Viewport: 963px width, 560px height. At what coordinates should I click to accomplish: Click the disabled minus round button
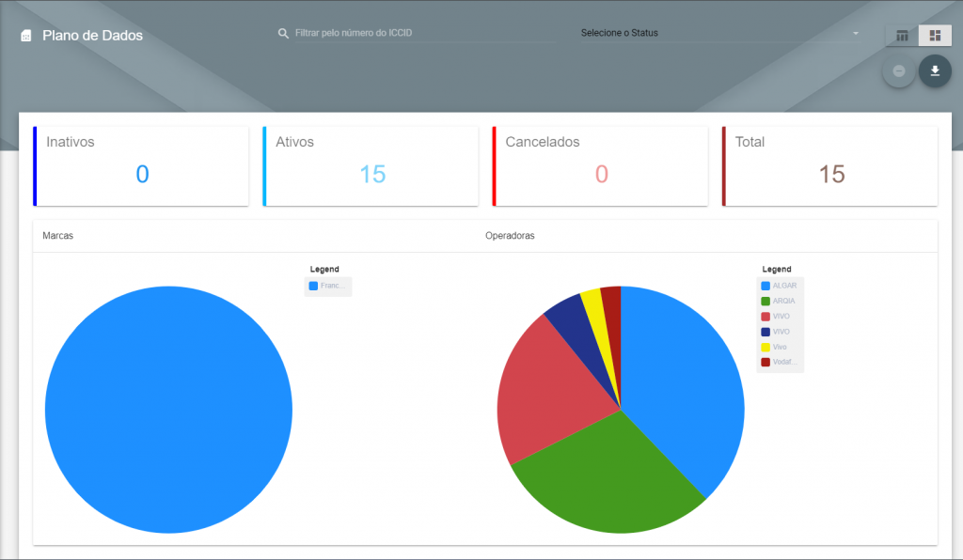pos(898,71)
